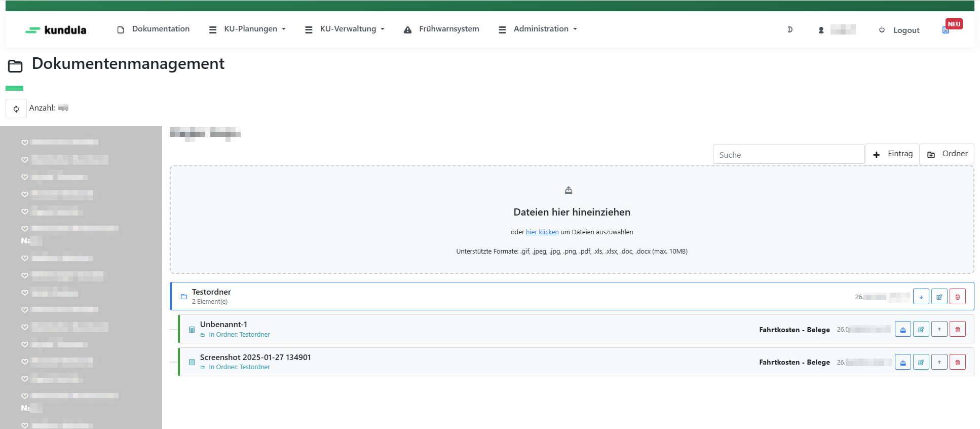Image resolution: width=980 pixels, height=429 pixels.
Task: Move Unbenannt-1 up out of folder
Action: pyautogui.click(x=939, y=330)
